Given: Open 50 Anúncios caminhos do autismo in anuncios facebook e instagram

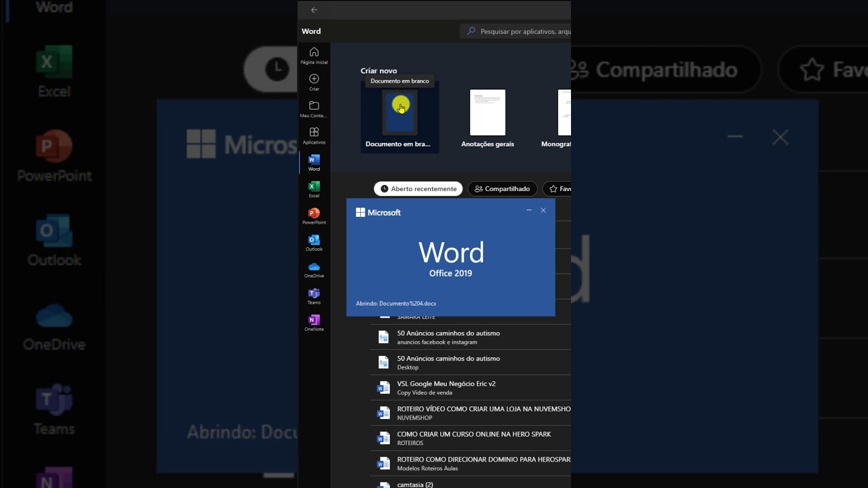Looking at the screenshot, I should [x=471, y=338].
